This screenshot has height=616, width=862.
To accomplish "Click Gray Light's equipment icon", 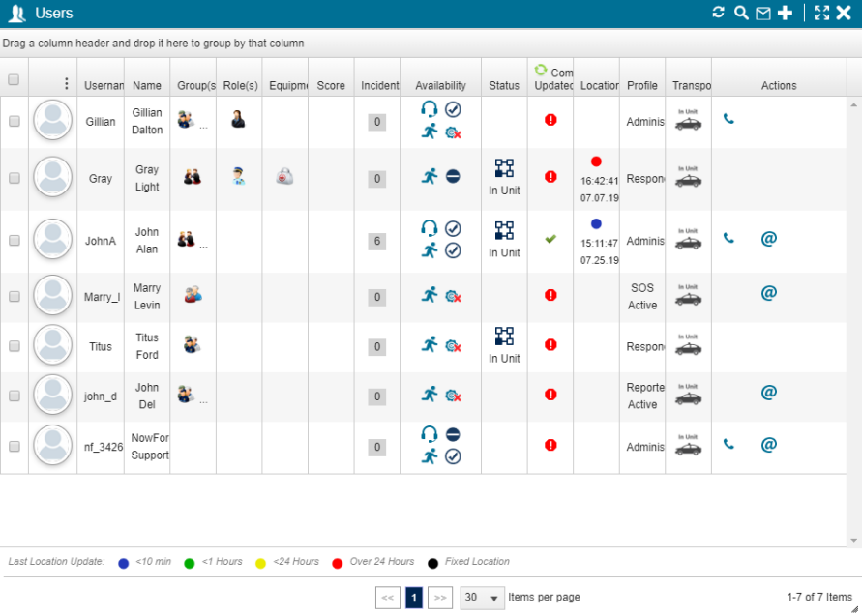I will 284,176.
